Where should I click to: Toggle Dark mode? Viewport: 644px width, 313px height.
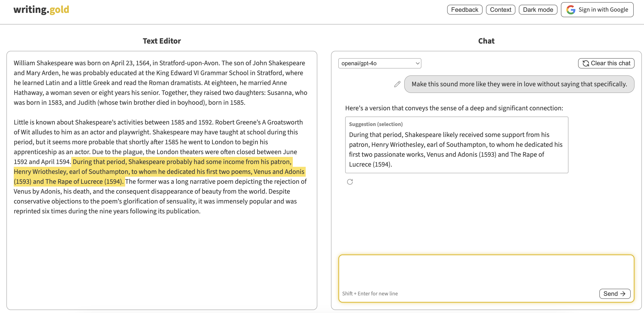(538, 10)
